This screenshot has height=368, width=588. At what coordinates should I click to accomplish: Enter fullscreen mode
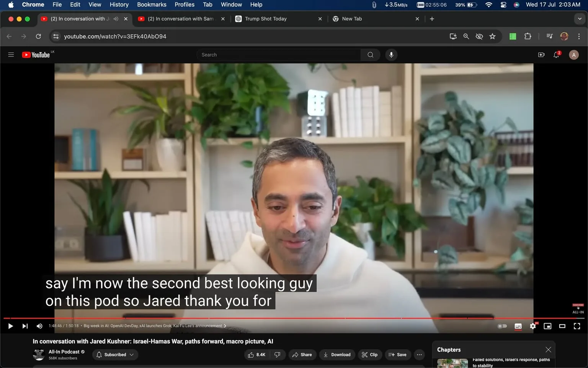pyautogui.click(x=577, y=326)
